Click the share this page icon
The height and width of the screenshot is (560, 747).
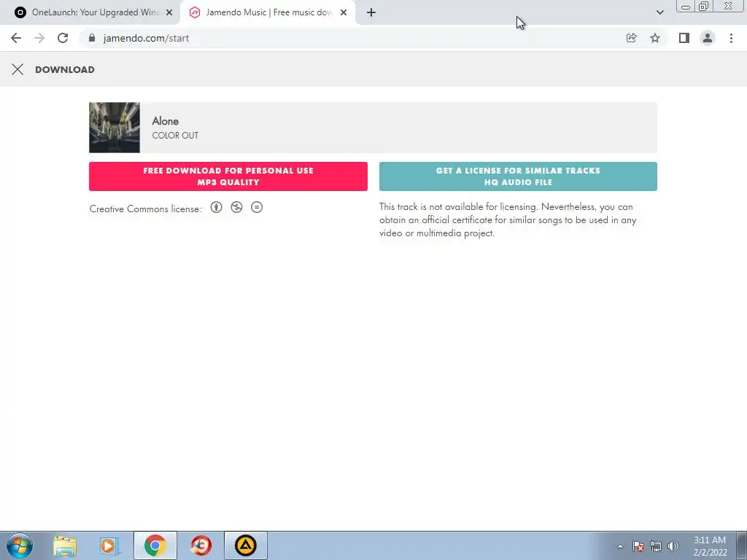(632, 38)
